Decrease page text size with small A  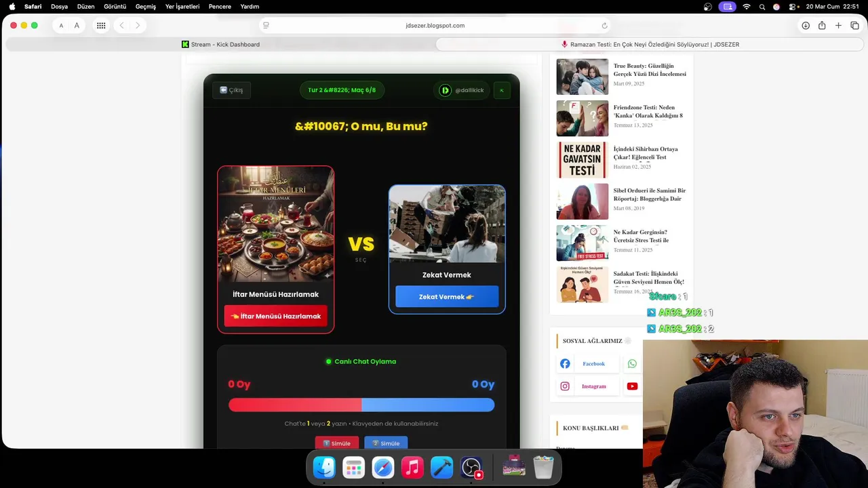(61, 26)
